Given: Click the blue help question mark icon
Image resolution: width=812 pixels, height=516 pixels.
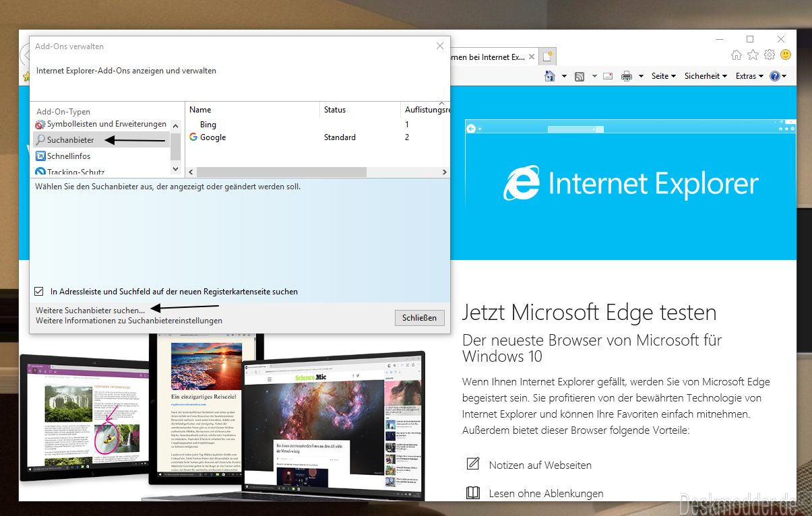Looking at the screenshot, I should pos(775,76).
